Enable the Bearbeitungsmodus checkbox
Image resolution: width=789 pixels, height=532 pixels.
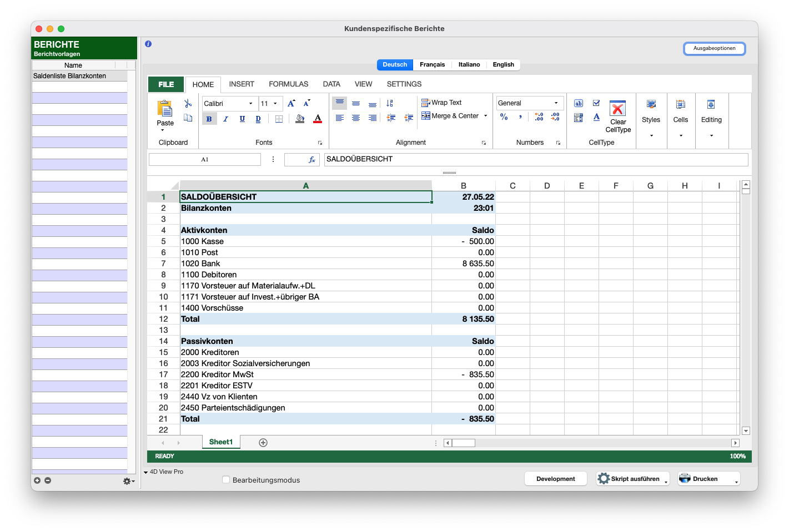point(226,480)
